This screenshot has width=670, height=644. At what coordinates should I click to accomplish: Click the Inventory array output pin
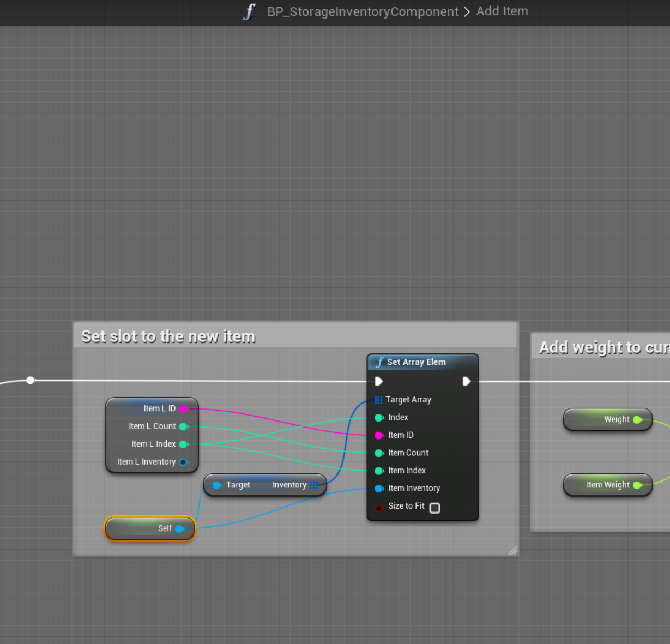click(x=314, y=485)
